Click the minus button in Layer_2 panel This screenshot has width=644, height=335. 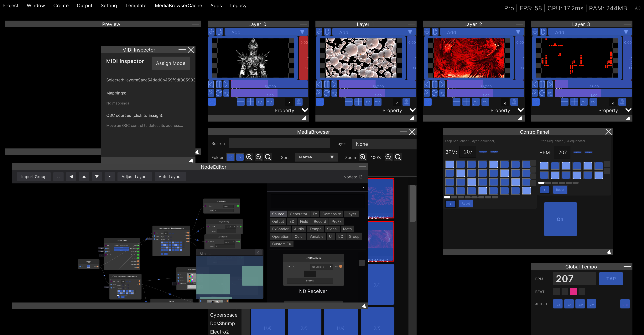456,102
